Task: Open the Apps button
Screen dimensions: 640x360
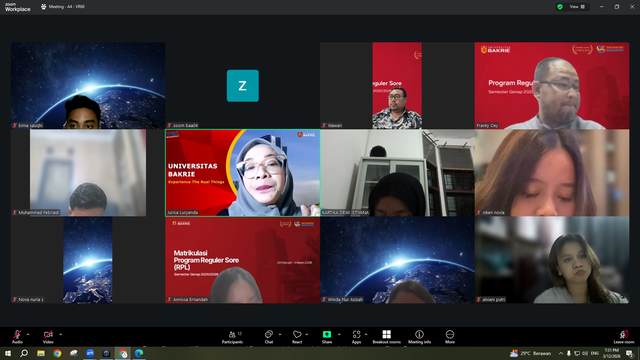Action: pyautogui.click(x=356, y=337)
